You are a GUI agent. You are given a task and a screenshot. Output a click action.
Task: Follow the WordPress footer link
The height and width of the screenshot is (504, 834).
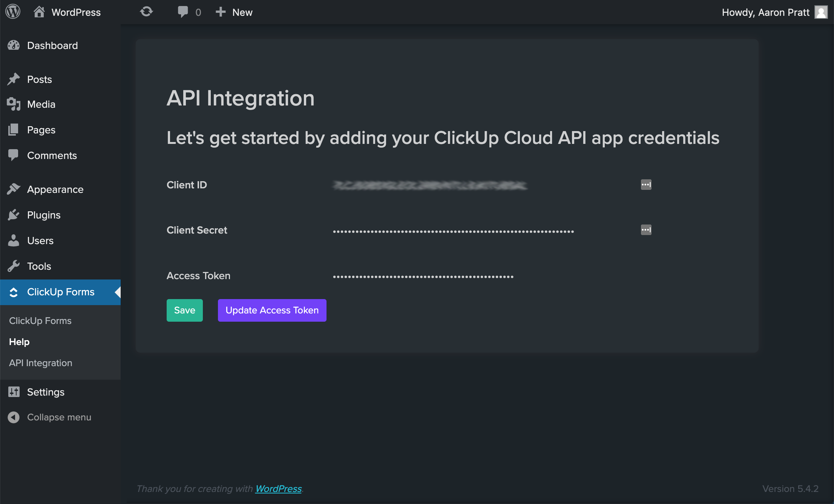[279, 489]
